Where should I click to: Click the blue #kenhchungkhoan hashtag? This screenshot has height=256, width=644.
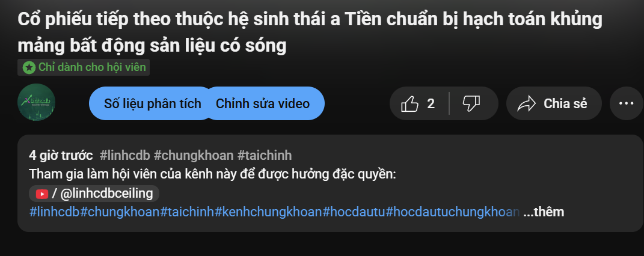[269, 212]
